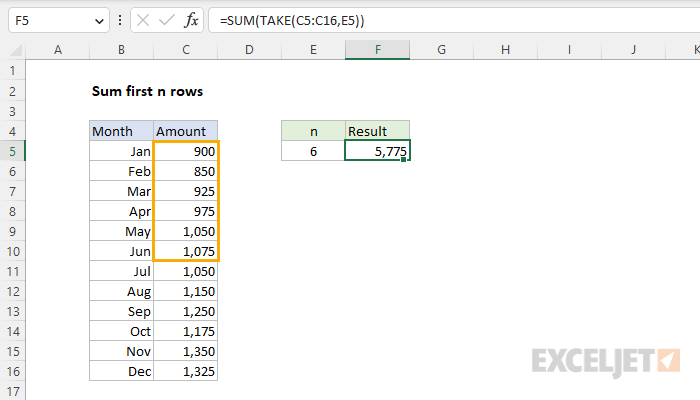Viewport: 700px width, 400px height.
Task: Select the Aug amount cell 1,150
Action: click(x=186, y=292)
